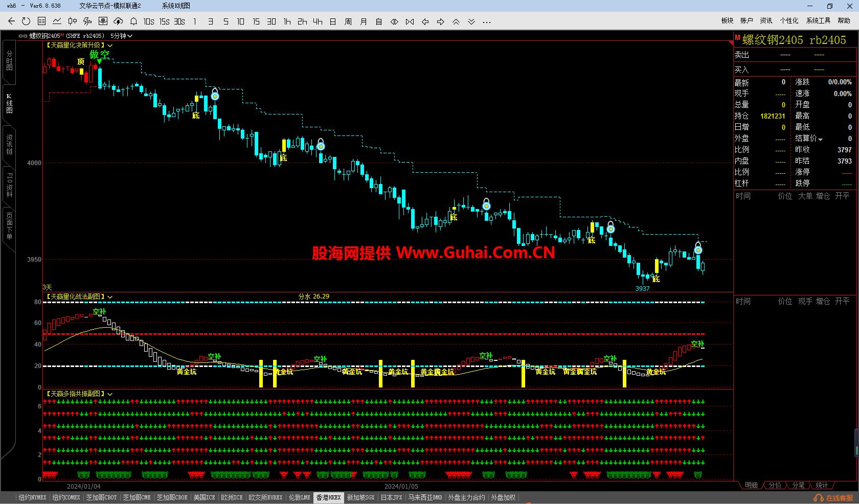Click the candlestick chart icon
Viewport: 859px width, 504px height.
click(x=72, y=21)
